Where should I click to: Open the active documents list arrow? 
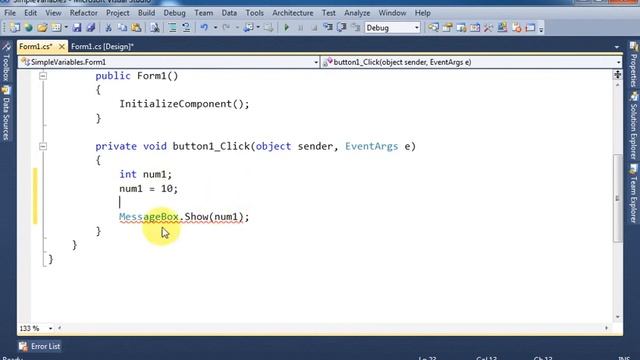[617, 47]
